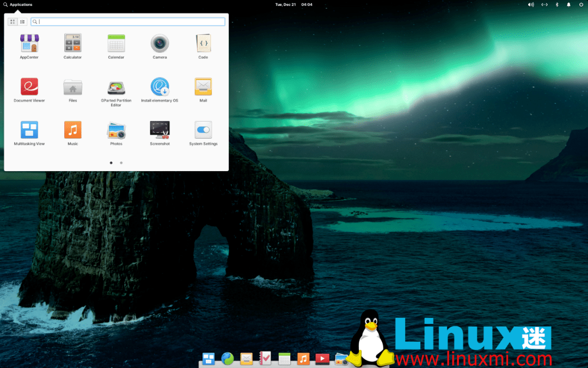Open the power indicator menu

click(x=580, y=4)
